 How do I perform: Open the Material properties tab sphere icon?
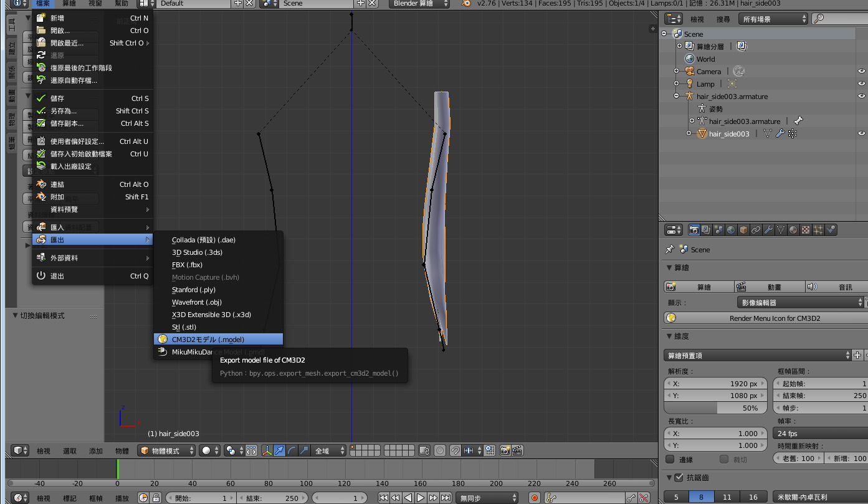(793, 230)
